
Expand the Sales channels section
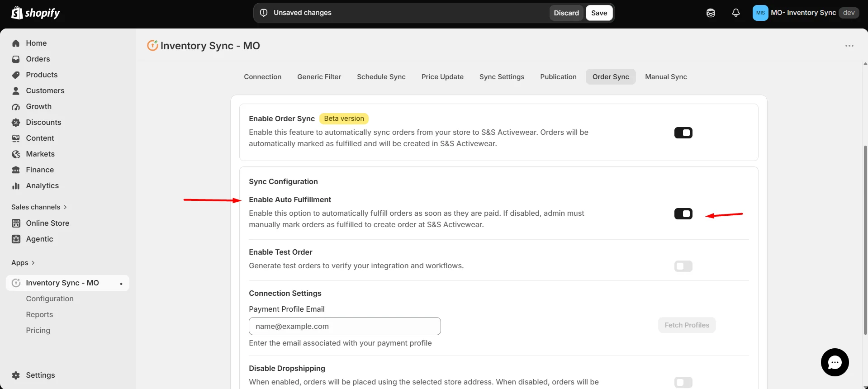click(39, 207)
